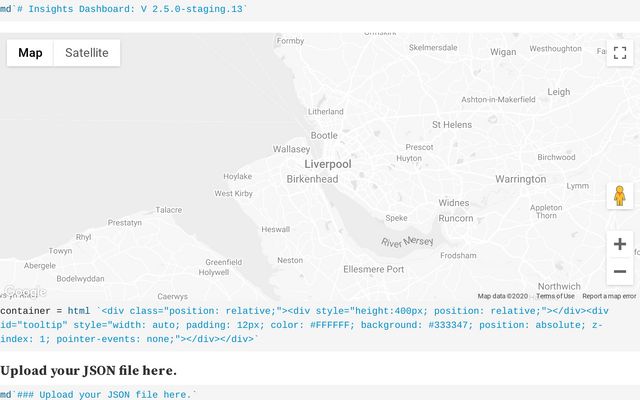Switch to the Map view tab

tap(30, 53)
